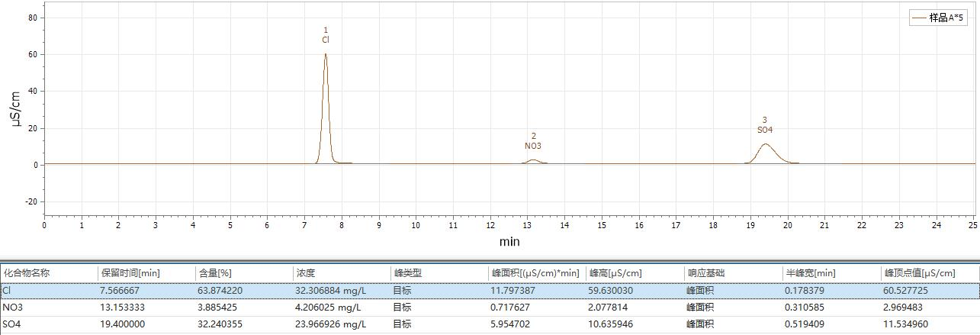Select the NO3 row name cell
Screen dimensions: 980x335
click(12, 308)
